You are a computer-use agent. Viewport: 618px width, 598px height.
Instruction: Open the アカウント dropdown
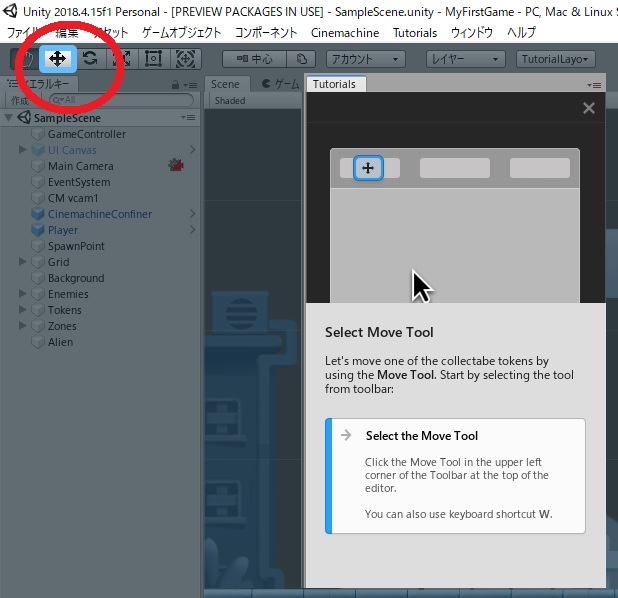pos(365,59)
